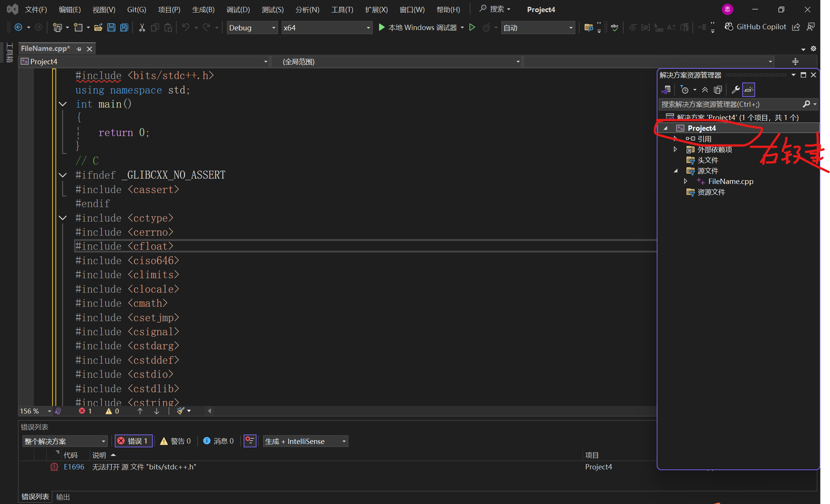Click the Save file icon
The image size is (830, 504).
111,27
